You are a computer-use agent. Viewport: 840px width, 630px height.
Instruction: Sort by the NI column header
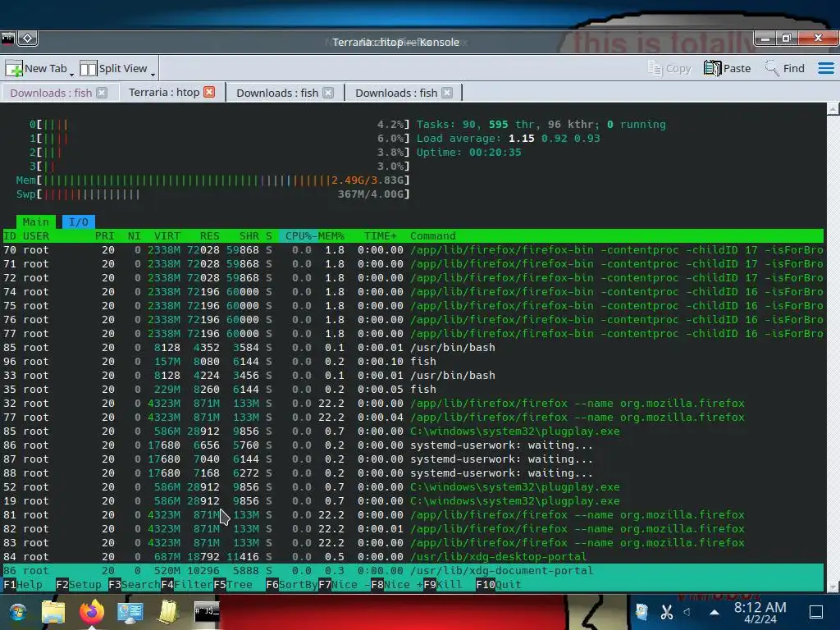pyautogui.click(x=134, y=236)
